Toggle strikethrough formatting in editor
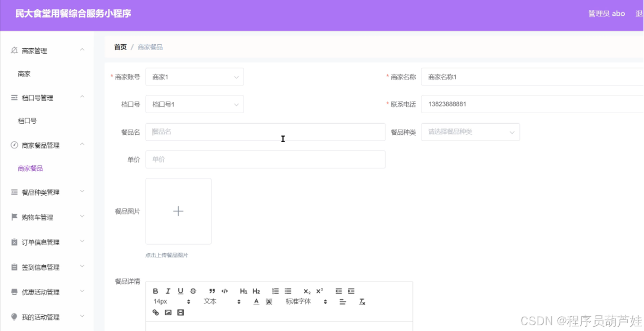Viewport: 644px width, 331px height. tap(193, 291)
